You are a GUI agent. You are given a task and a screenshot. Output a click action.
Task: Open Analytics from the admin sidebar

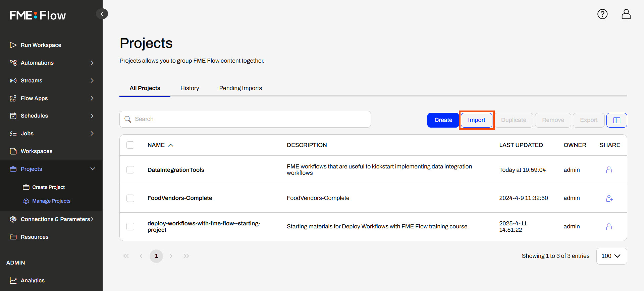33,280
